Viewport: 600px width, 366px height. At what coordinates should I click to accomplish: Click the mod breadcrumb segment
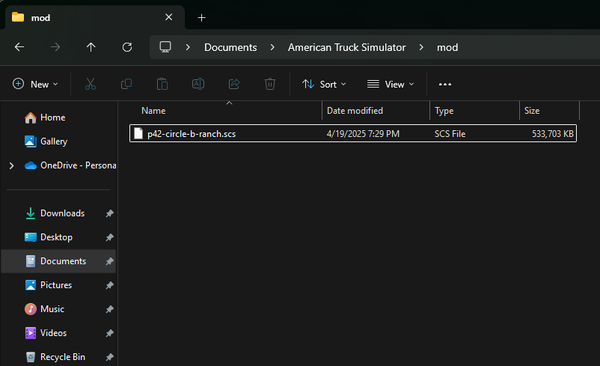coord(447,47)
